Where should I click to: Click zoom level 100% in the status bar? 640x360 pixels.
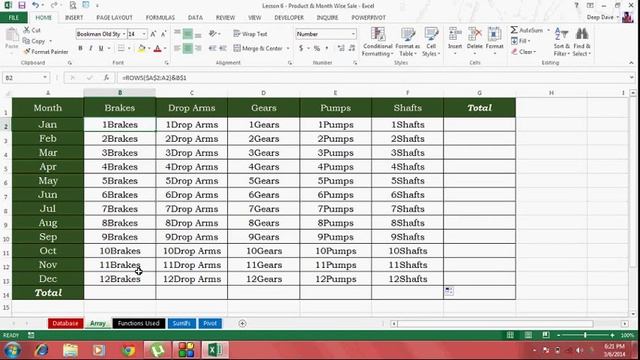point(627,335)
